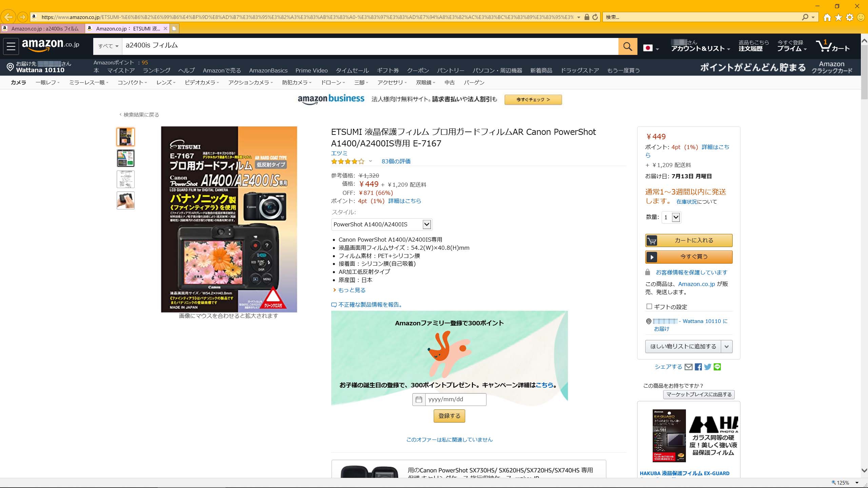Open the Japan flag language dropdown
This screenshot has height=488, width=868.
(651, 48)
